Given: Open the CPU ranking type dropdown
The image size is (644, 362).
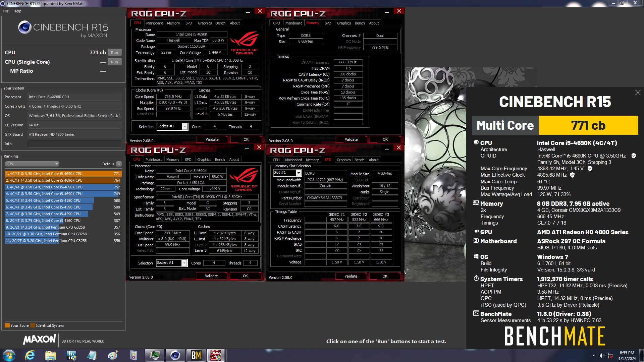Looking at the screenshot, I should pos(32,164).
